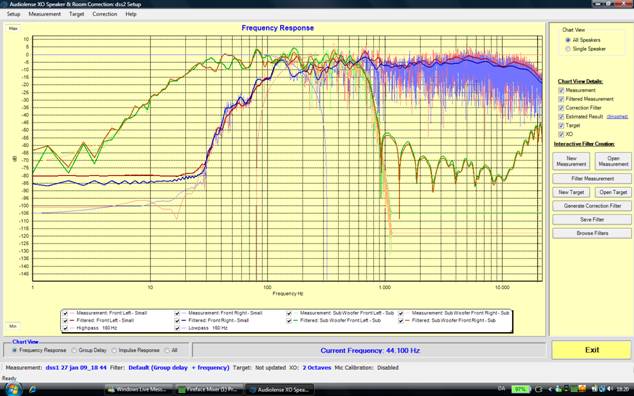
Task: Click the Frequency Response chart title
Action: click(x=278, y=28)
